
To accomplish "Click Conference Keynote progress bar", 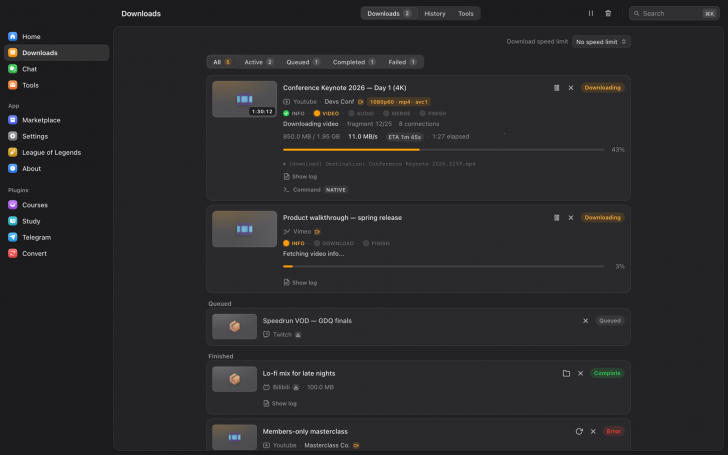I will coord(443,150).
